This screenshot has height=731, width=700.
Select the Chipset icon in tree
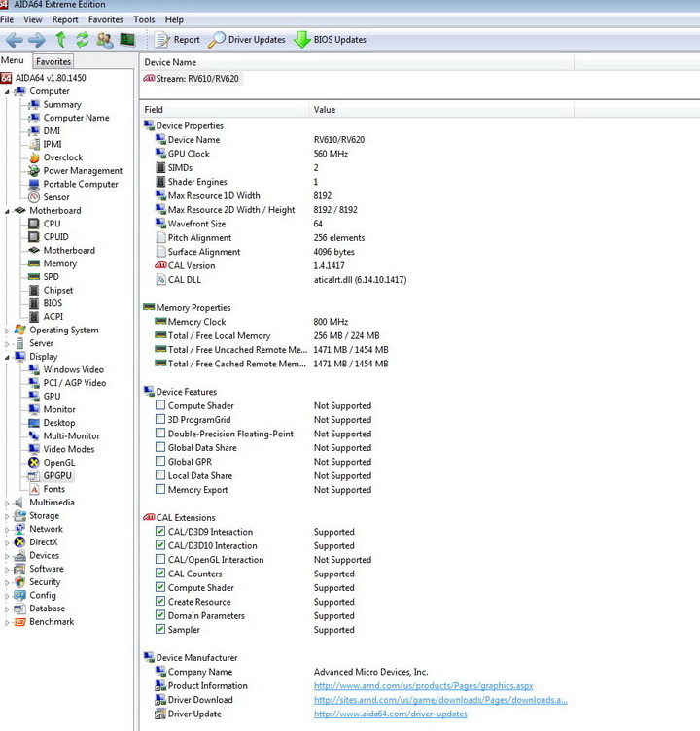34,290
